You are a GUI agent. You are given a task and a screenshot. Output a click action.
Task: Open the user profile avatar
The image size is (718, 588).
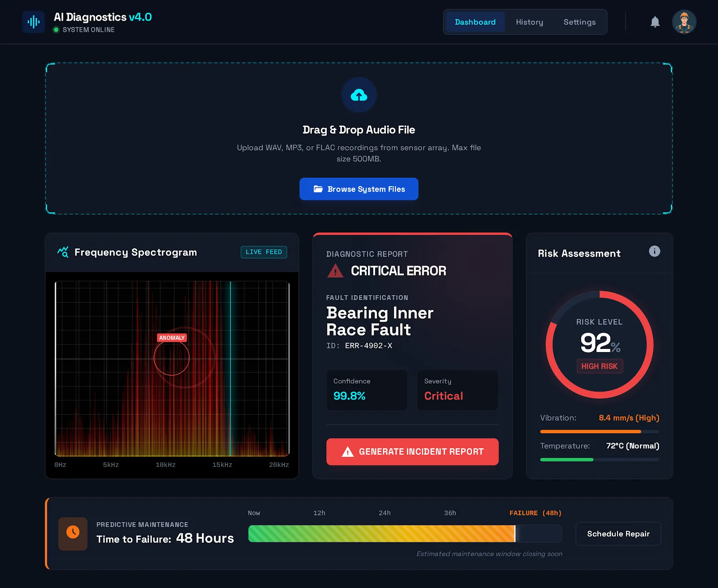tap(684, 22)
